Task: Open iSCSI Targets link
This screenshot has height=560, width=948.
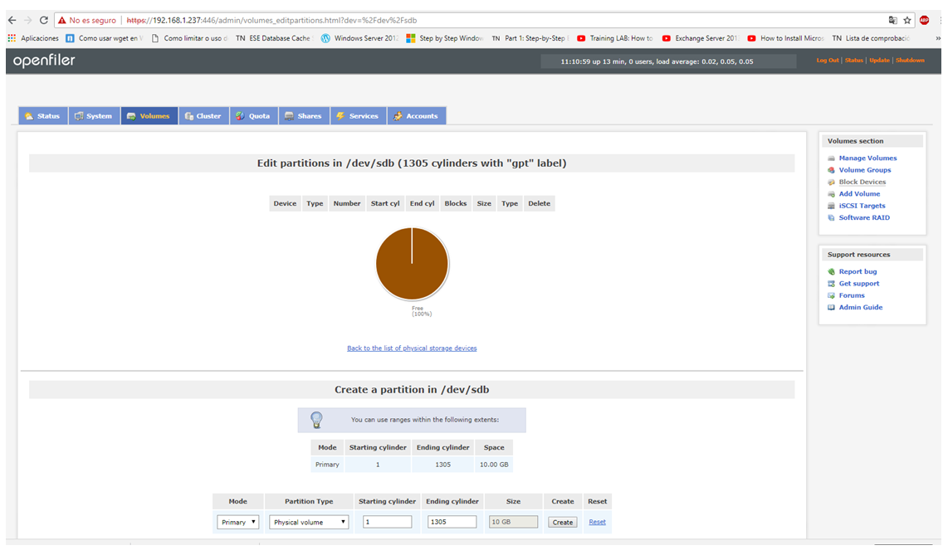Action: pos(862,206)
